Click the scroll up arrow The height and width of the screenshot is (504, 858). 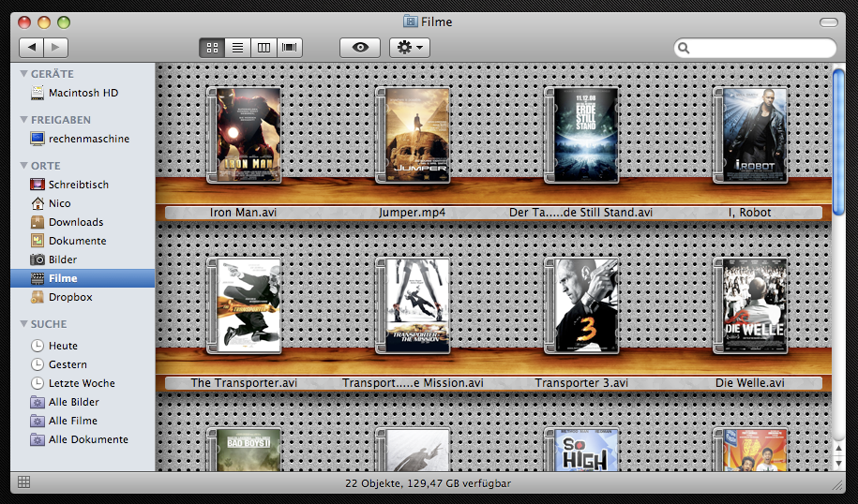click(838, 448)
